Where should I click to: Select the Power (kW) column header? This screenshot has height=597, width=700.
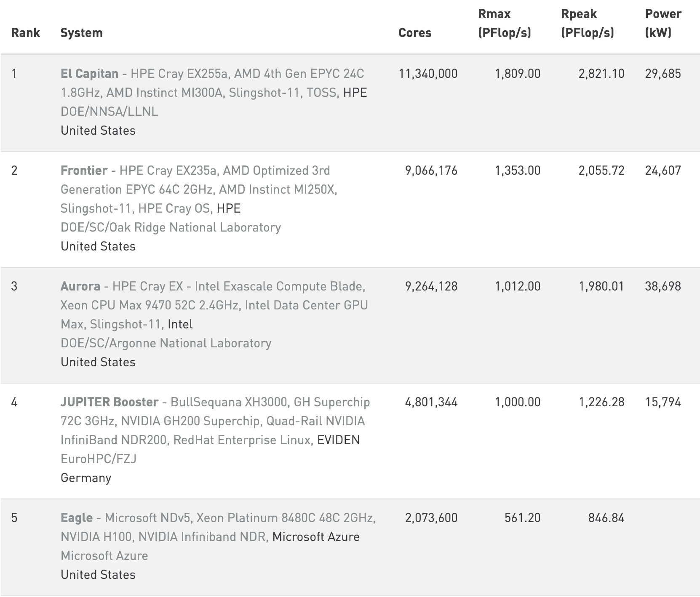(663, 24)
